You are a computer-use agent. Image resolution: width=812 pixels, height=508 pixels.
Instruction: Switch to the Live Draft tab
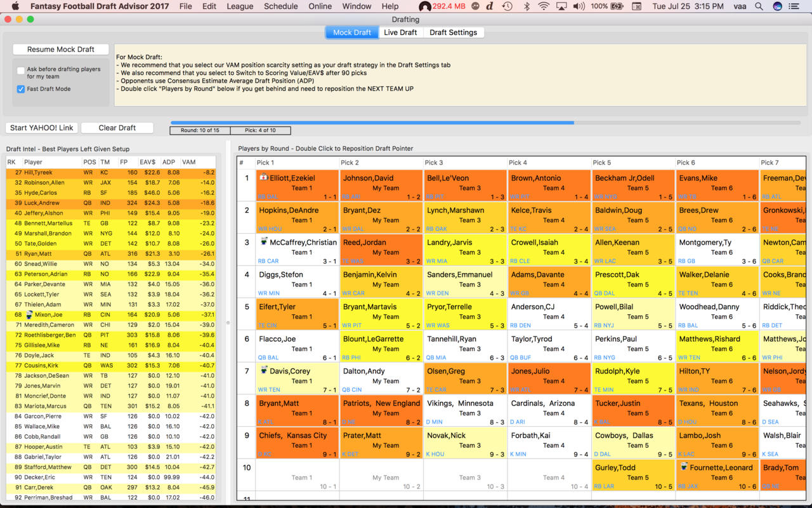pyautogui.click(x=400, y=32)
